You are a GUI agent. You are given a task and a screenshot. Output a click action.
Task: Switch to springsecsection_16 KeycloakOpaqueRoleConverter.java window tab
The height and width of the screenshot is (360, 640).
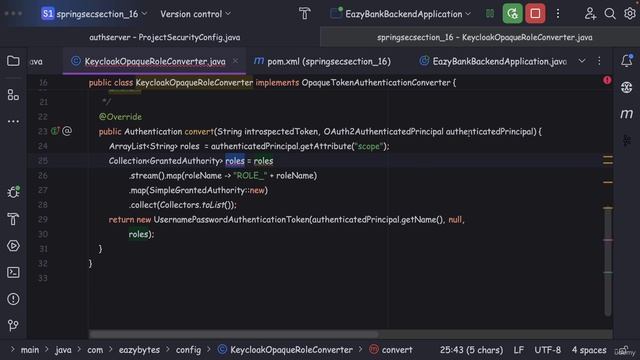point(484,37)
